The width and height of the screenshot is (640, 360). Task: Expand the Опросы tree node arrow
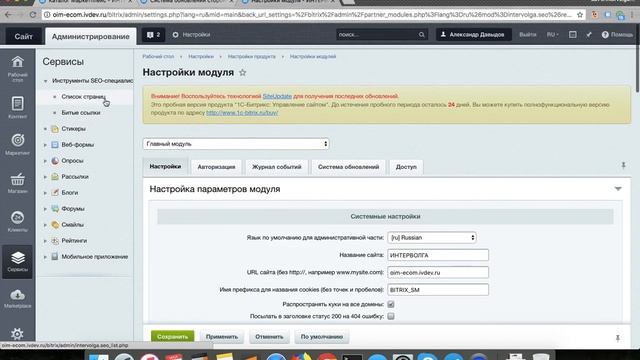coord(45,161)
